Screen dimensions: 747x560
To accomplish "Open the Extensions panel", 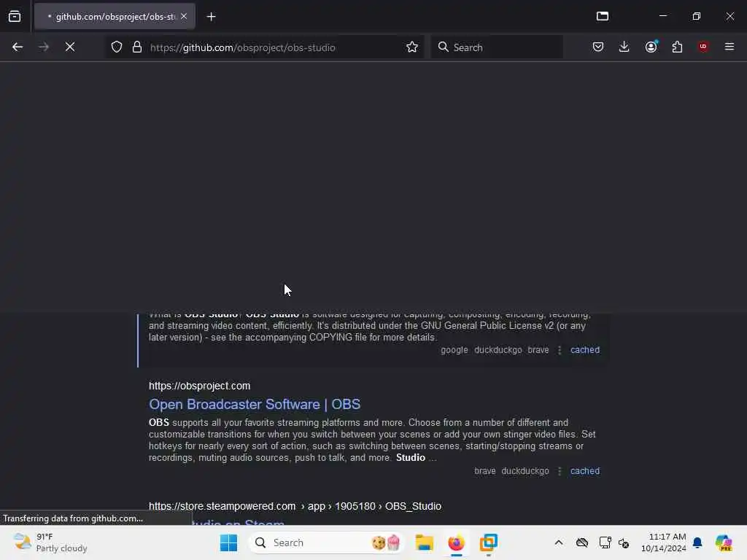I will point(677,47).
